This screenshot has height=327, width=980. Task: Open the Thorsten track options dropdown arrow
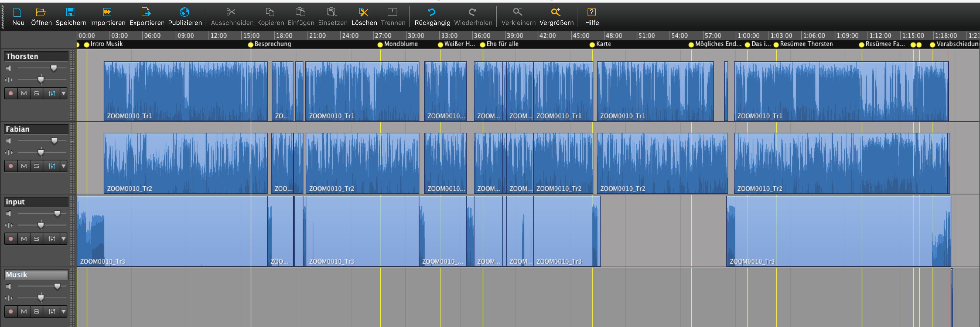click(x=64, y=93)
